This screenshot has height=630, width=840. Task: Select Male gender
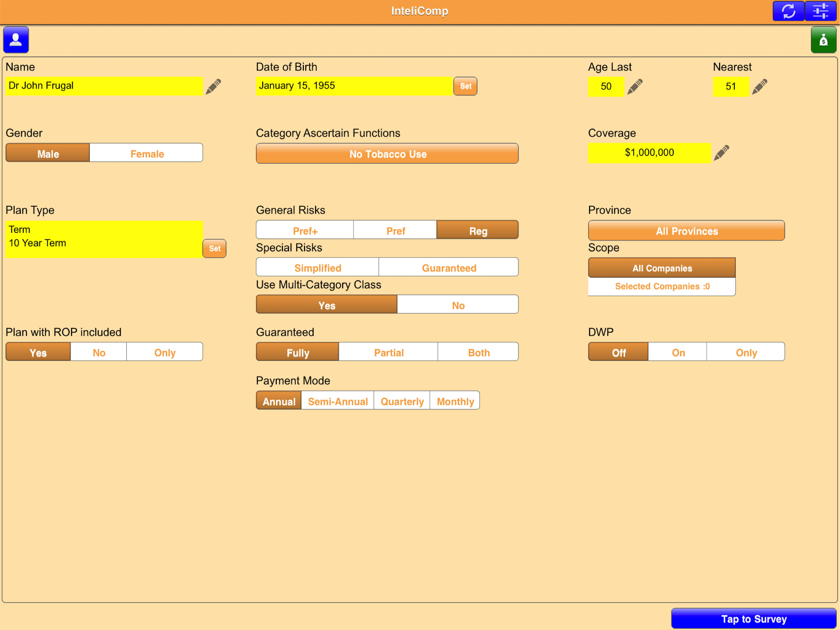[48, 153]
